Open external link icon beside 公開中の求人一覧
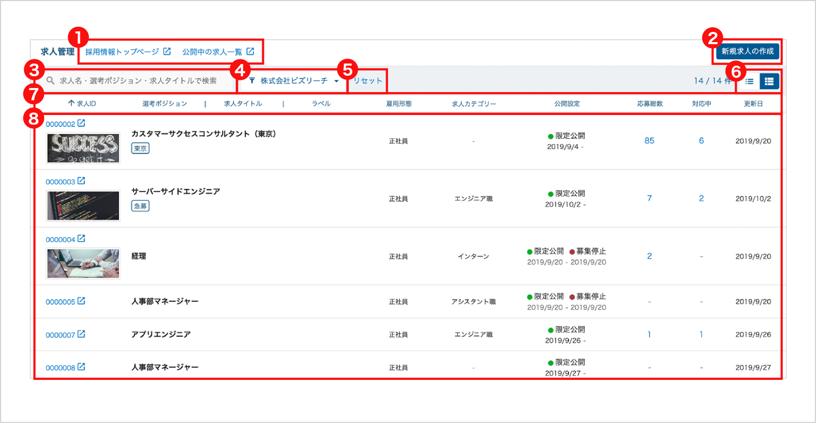The height and width of the screenshot is (423, 816). click(x=250, y=52)
